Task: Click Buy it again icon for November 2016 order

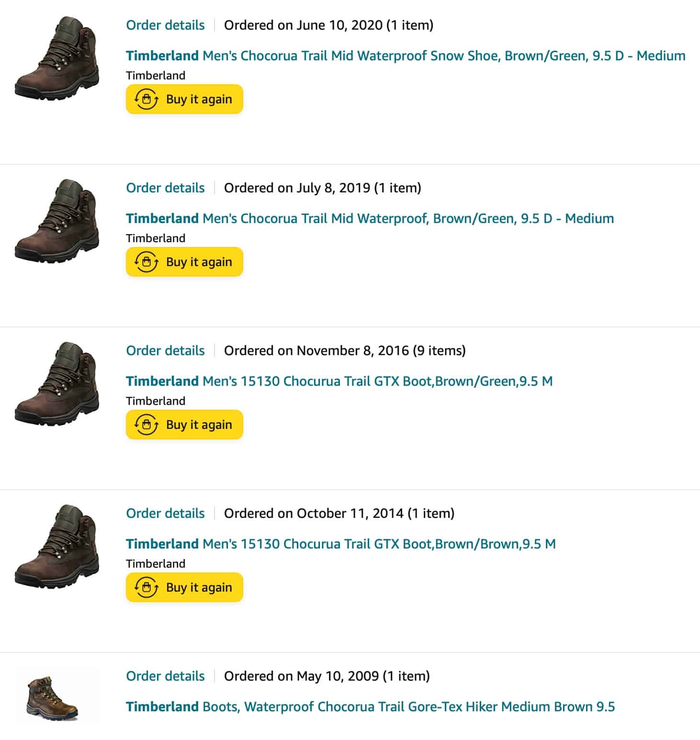Action: 147,425
